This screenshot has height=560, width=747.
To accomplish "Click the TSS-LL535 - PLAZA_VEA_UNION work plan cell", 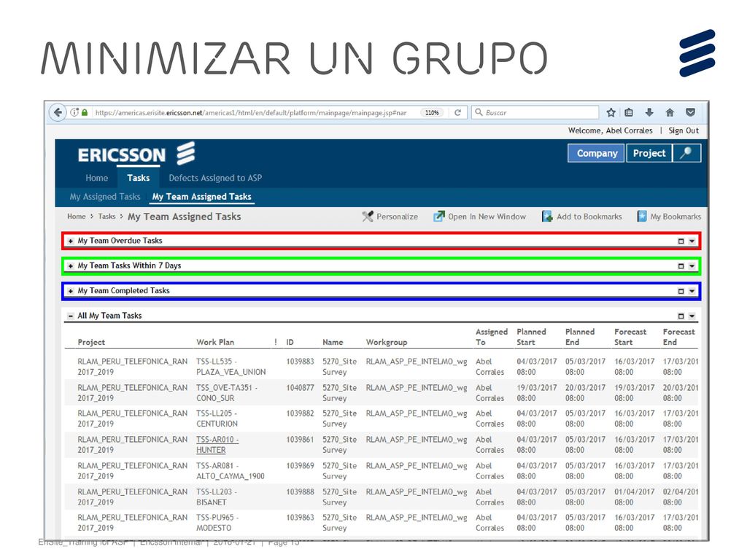I will 231,367.
